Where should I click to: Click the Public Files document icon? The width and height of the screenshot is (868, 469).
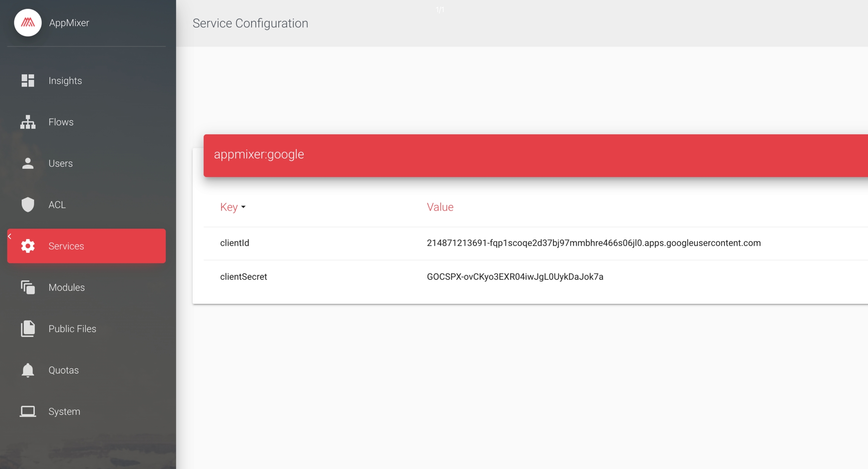(28, 329)
